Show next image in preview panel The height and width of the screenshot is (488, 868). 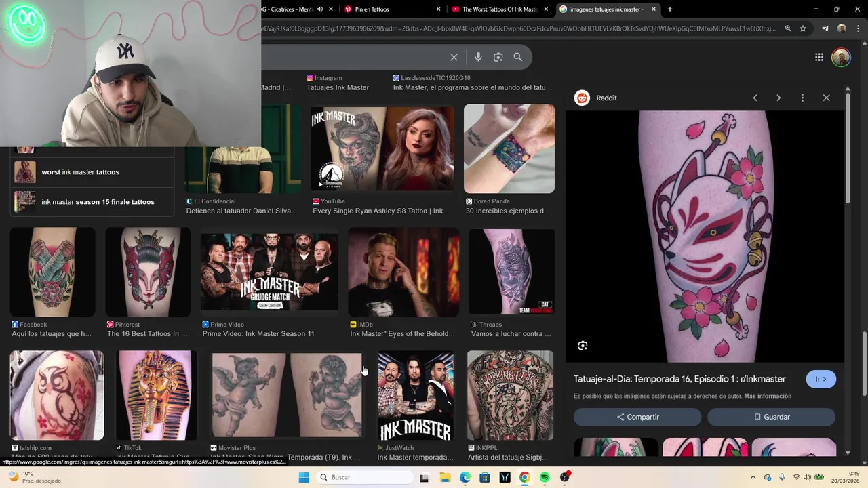click(778, 98)
